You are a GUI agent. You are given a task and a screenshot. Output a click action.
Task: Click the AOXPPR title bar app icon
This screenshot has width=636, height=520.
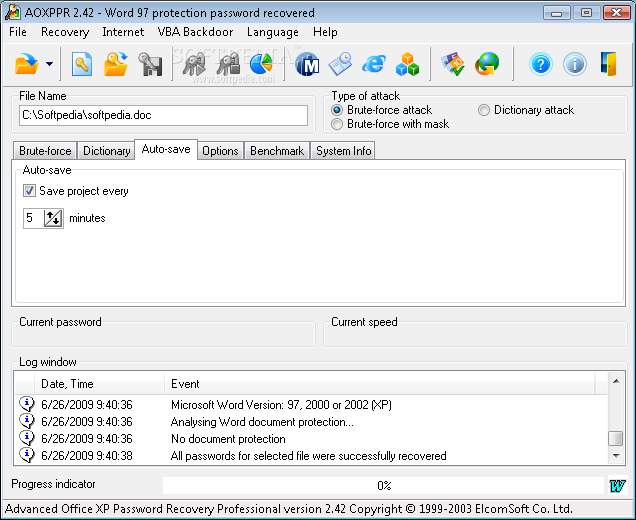(x=12, y=12)
